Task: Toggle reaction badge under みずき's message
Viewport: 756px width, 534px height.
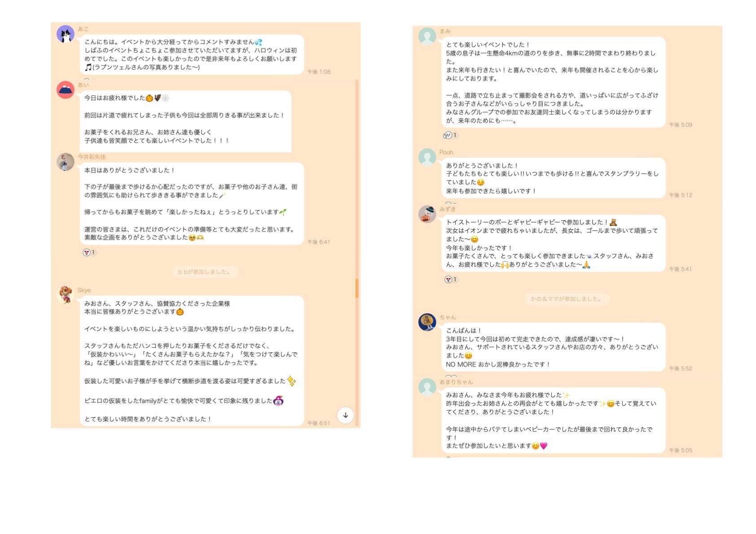Action: click(x=451, y=280)
